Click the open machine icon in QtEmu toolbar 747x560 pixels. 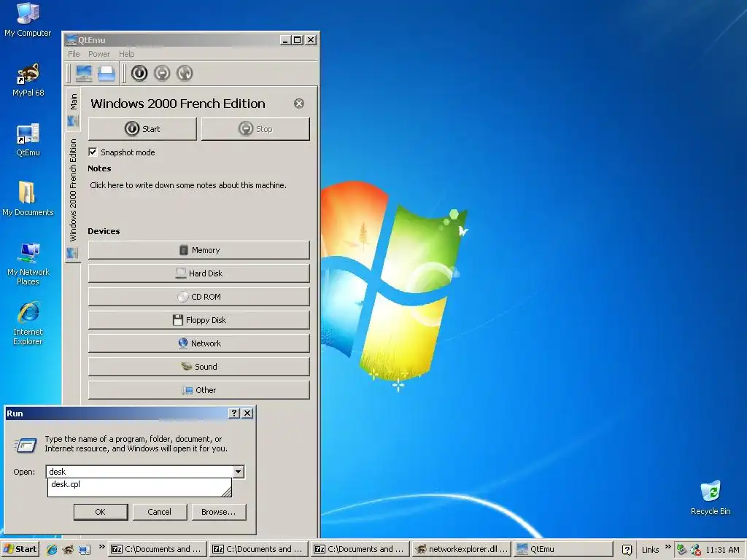(x=107, y=74)
